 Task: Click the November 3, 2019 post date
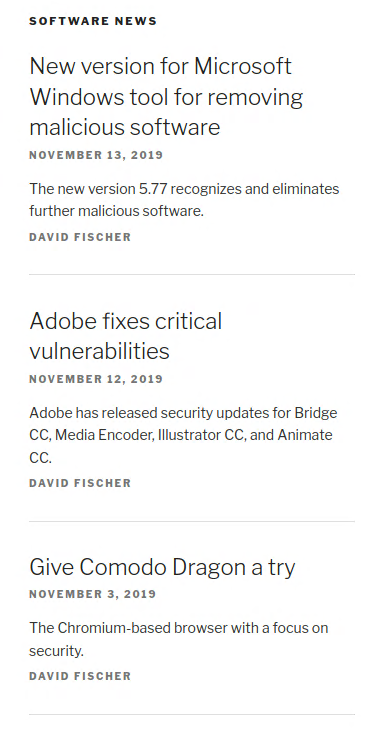93,594
